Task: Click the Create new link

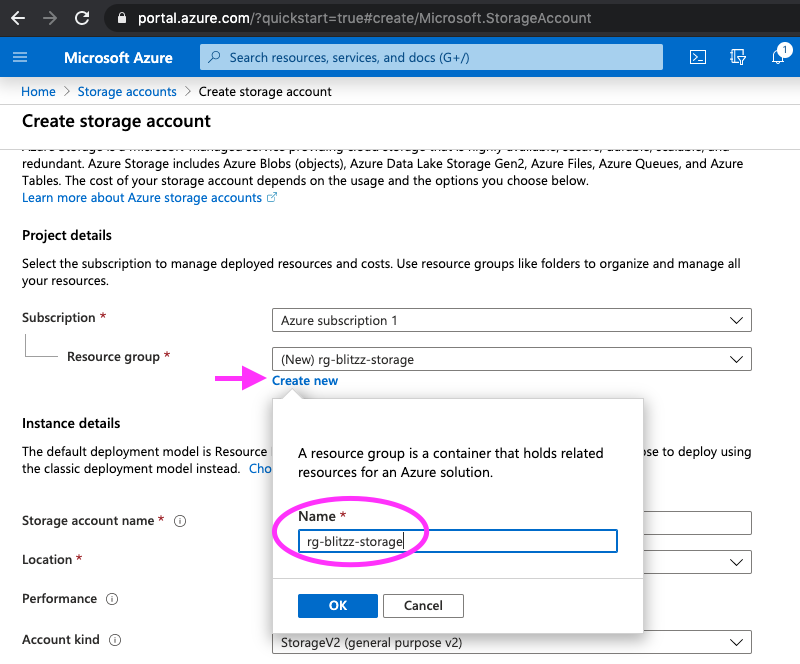Action: point(305,381)
